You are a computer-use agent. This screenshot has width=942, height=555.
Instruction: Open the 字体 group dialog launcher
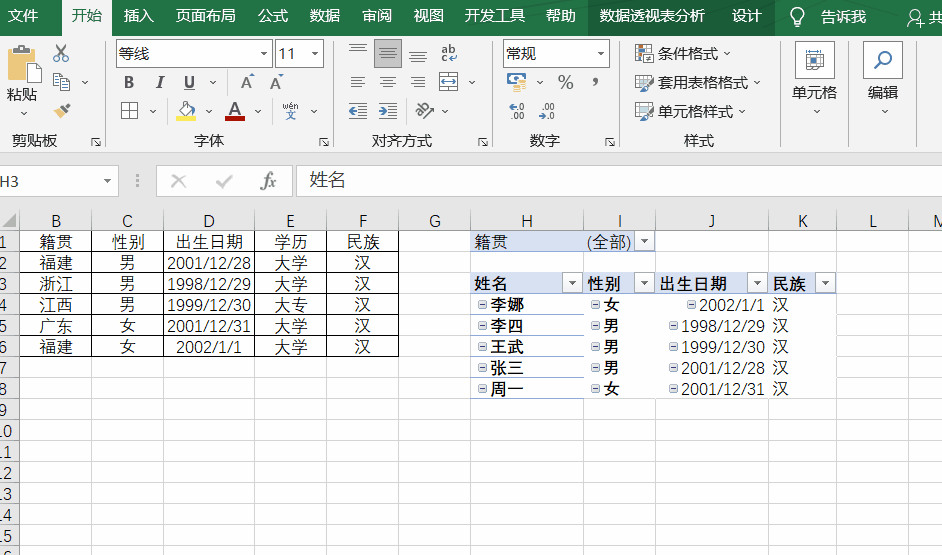pos(324,142)
